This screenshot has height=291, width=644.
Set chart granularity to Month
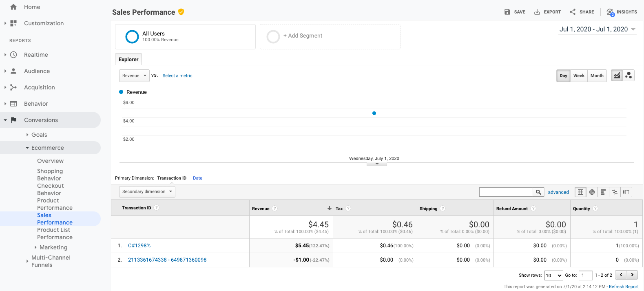[x=597, y=76]
